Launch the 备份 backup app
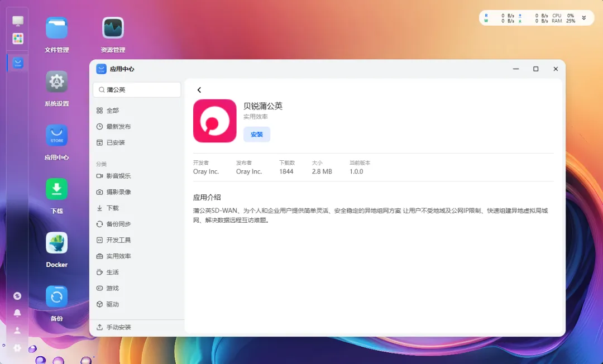 [x=57, y=297]
